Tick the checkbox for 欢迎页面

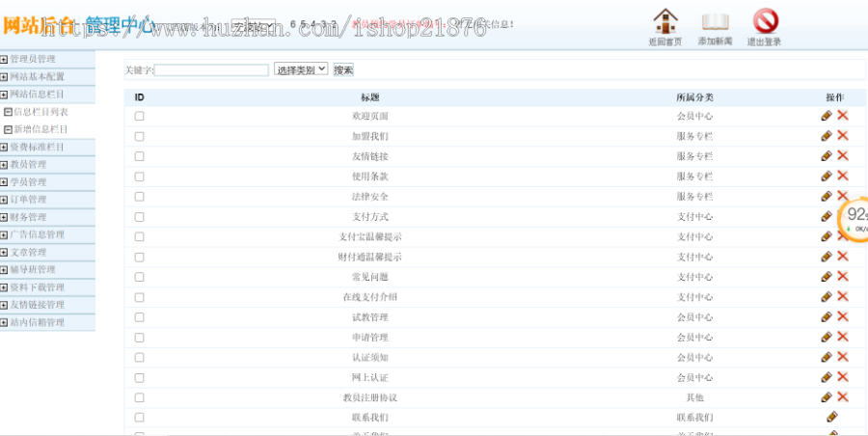(x=140, y=116)
